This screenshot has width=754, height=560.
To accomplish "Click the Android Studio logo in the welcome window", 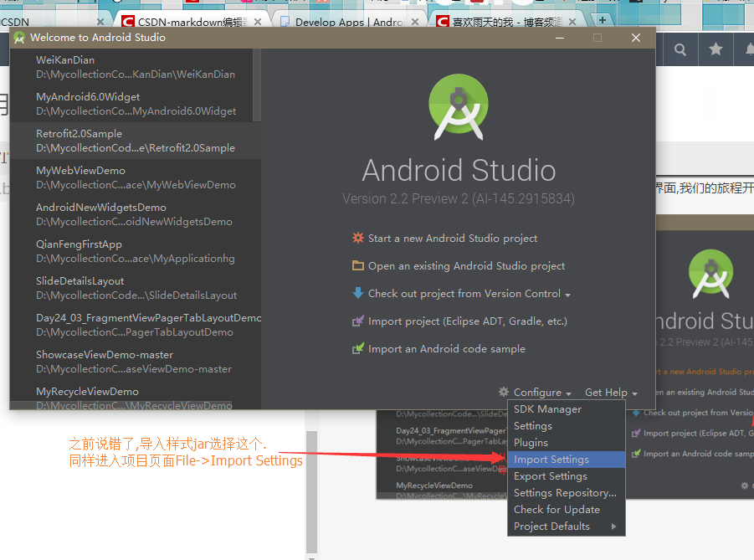I will pos(459,107).
